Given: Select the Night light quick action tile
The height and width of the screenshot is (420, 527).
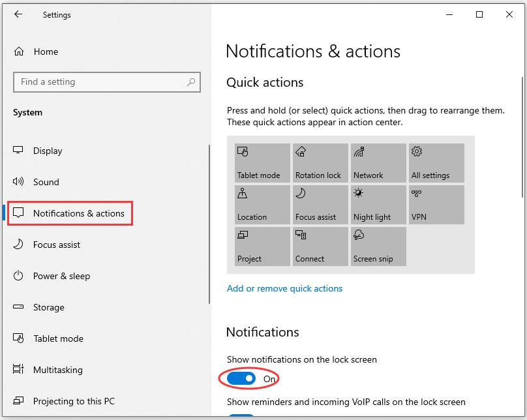Looking at the screenshot, I should pyautogui.click(x=378, y=205).
